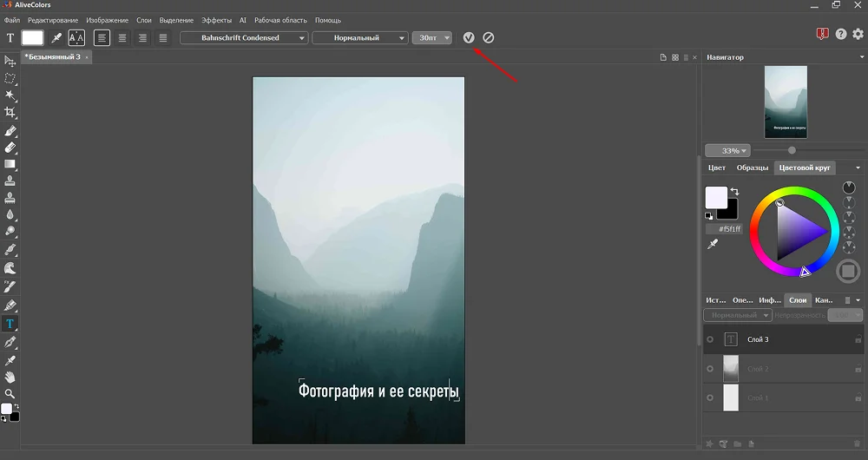
Task: Click the text color swatch in options bar
Action: [x=32, y=37]
